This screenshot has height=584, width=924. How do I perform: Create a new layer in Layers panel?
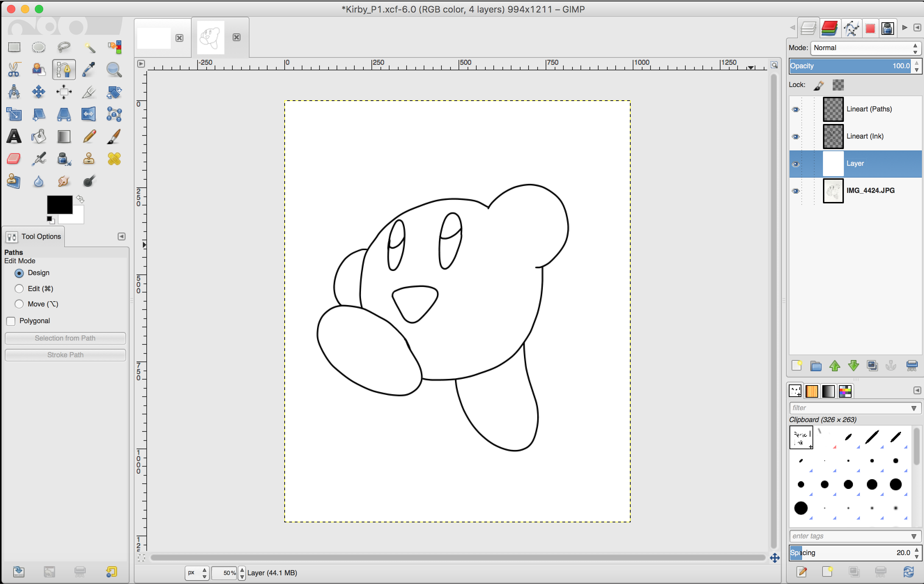[797, 365]
